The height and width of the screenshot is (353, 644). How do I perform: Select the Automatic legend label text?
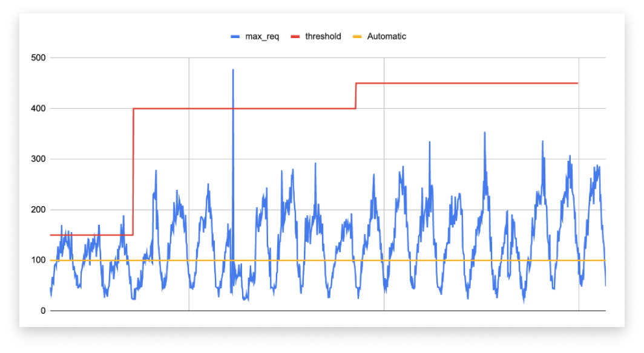coord(386,36)
